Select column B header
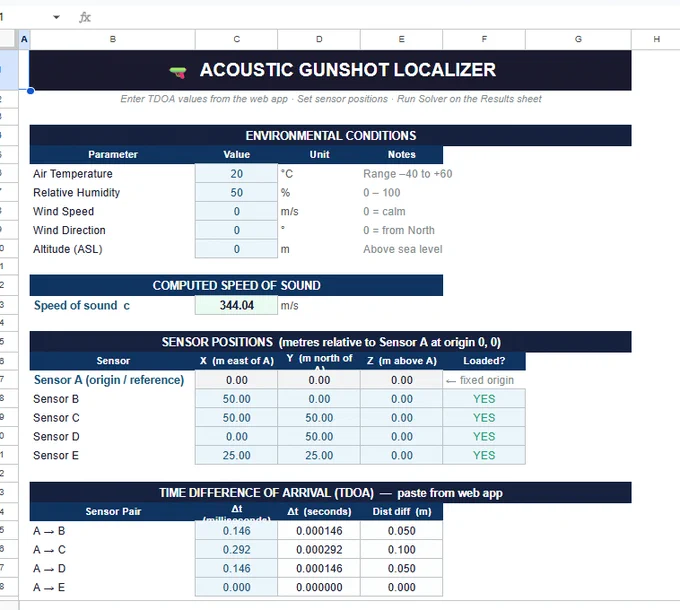This screenshot has height=610, width=680. coord(112,39)
